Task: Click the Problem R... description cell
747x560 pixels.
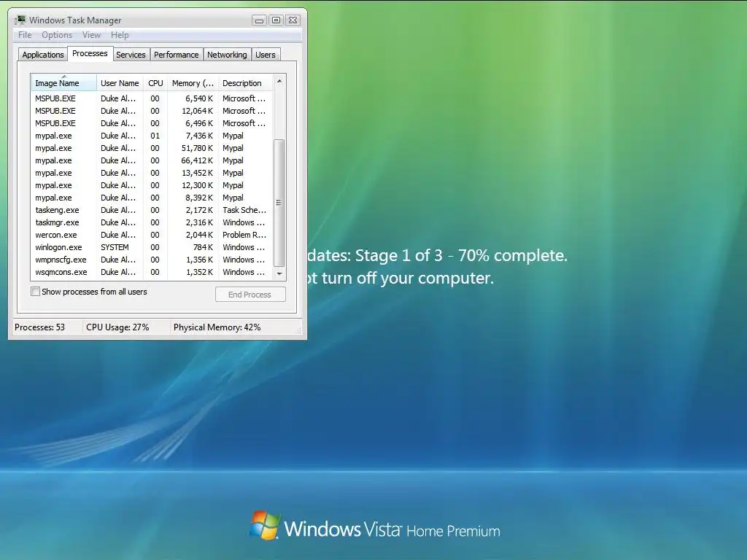Action: (244, 235)
